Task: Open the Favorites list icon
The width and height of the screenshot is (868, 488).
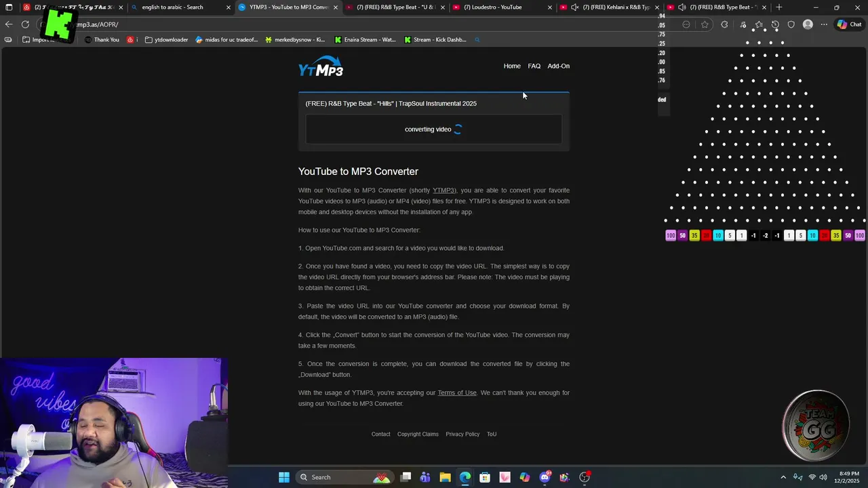Action: pyautogui.click(x=759, y=24)
